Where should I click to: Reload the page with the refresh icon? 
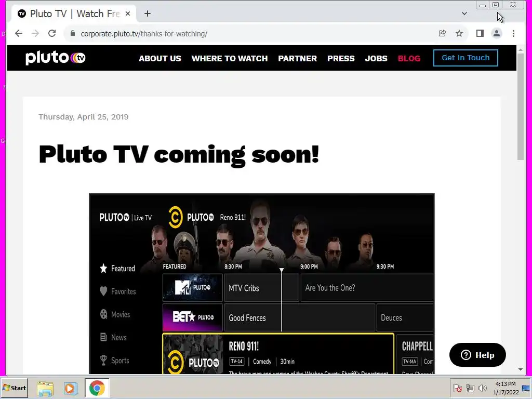coord(52,33)
